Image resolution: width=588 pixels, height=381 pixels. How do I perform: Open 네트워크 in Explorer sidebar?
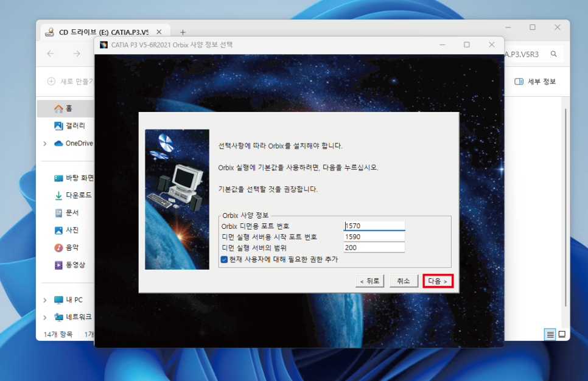coord(73,317)
